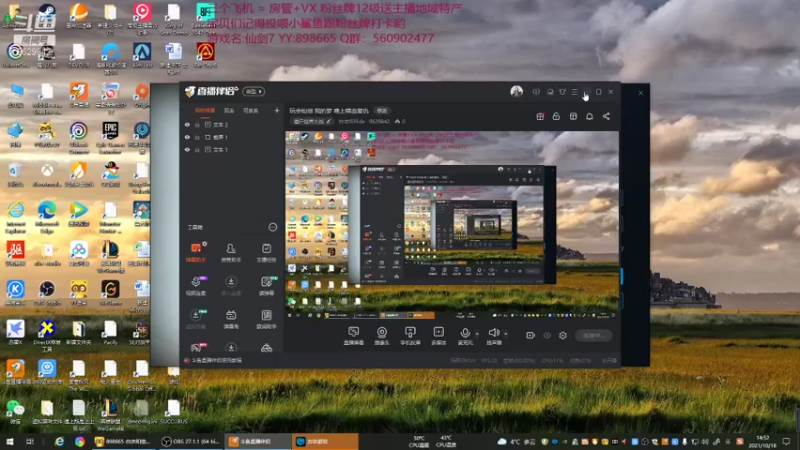Toggle the room lock icon above preview
Screen dimensions: 800x450
coord(556,116)
